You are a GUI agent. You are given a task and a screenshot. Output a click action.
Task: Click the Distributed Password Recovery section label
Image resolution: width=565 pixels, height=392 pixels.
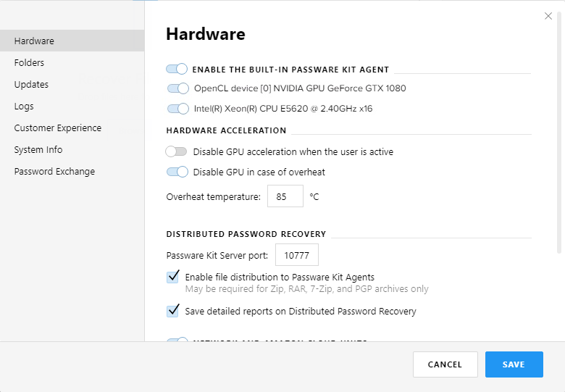pyautogui.click(x=246, y=234)
